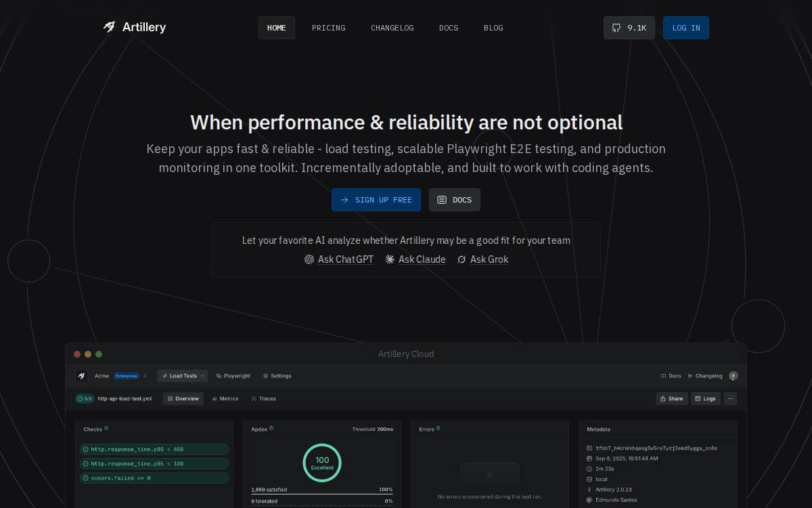Click the http.response_time.p99 < 400 check

[x=154, y=449]
